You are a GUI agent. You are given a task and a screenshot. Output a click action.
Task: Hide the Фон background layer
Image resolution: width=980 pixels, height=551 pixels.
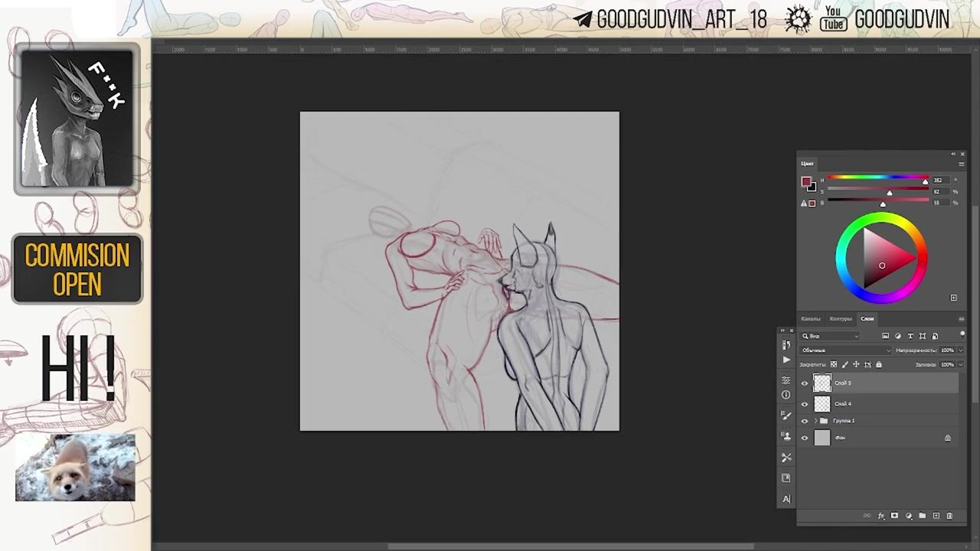click(804, 438)
